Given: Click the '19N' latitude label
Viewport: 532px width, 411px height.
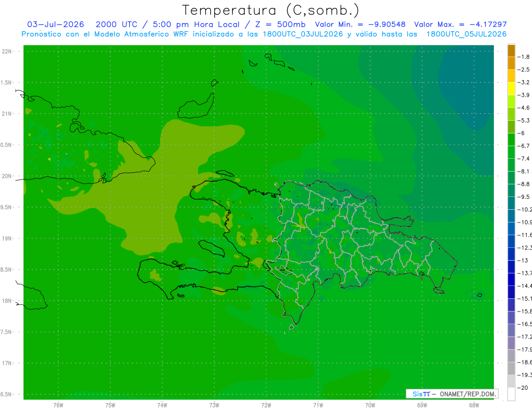Looking at the screenshot, I should (x=7, y=238).
